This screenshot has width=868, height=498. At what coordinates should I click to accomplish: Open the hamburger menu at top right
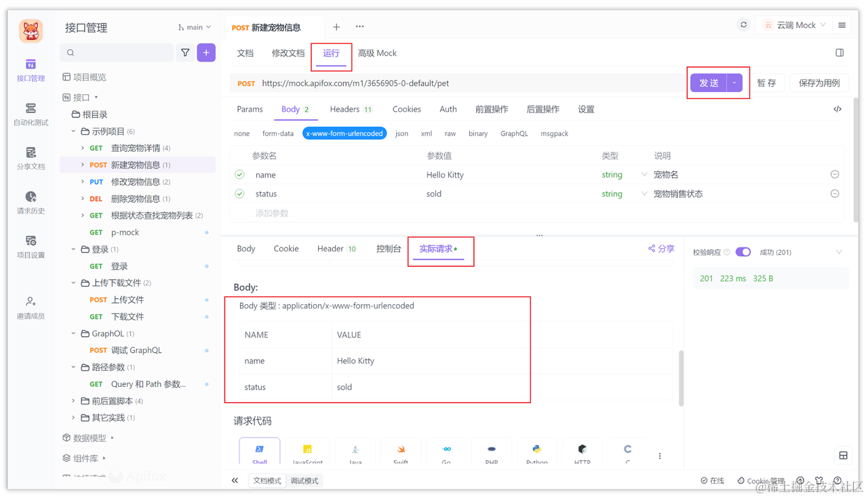pyautogui.click(x=842, y=25)
